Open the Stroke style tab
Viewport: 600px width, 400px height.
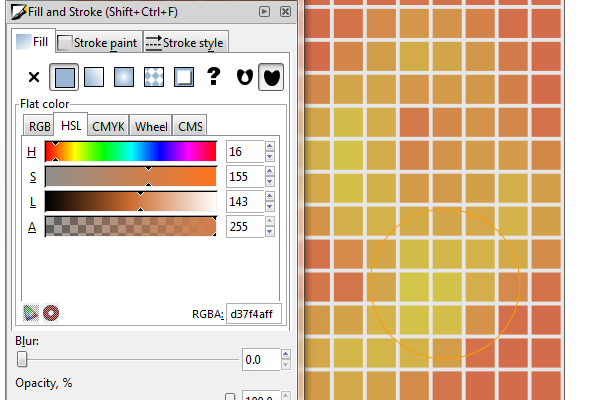tap(186, 42)
